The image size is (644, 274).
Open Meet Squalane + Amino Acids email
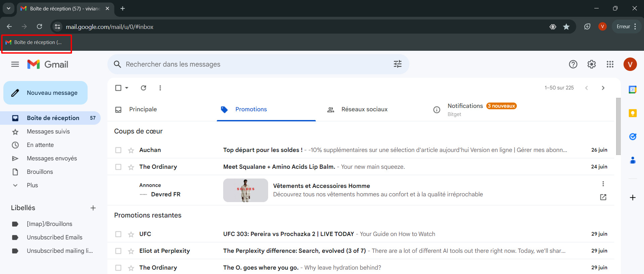pyautogui.click(x=361, y=167)
